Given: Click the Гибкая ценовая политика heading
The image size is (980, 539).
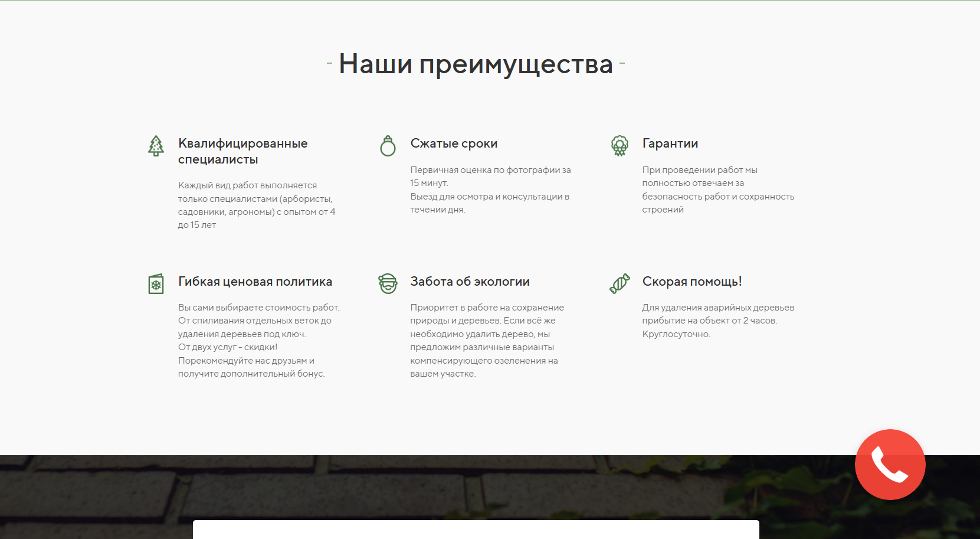Looking at the screenshot, I should click(254, 282).
